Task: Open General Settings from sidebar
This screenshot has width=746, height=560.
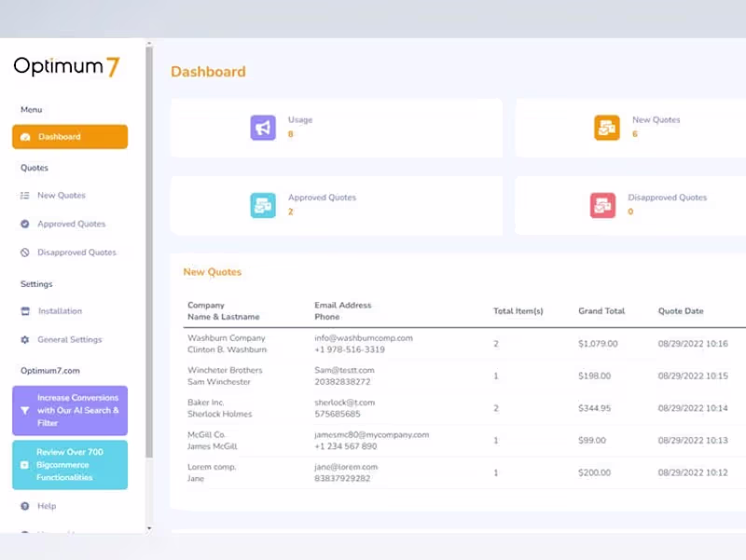Action: [69, 339]
